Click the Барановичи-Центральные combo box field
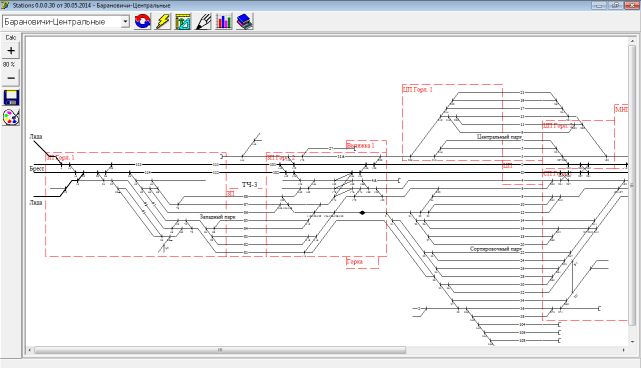641x368 pixels. point(66,22)
